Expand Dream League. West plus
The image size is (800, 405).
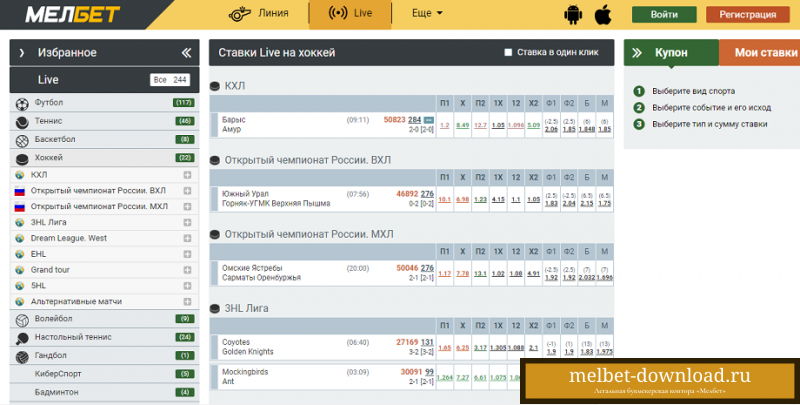[187, 238]
